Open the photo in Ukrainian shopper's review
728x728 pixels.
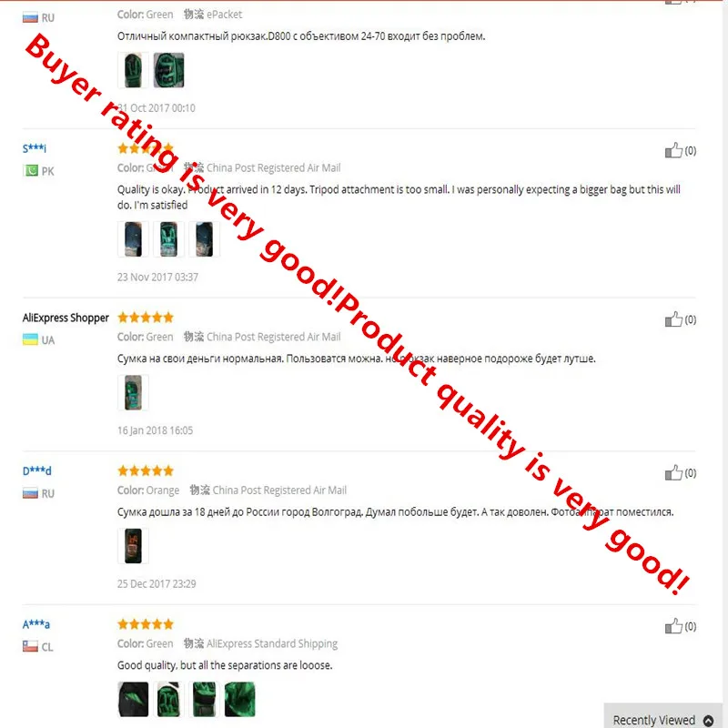coord(133,393)
